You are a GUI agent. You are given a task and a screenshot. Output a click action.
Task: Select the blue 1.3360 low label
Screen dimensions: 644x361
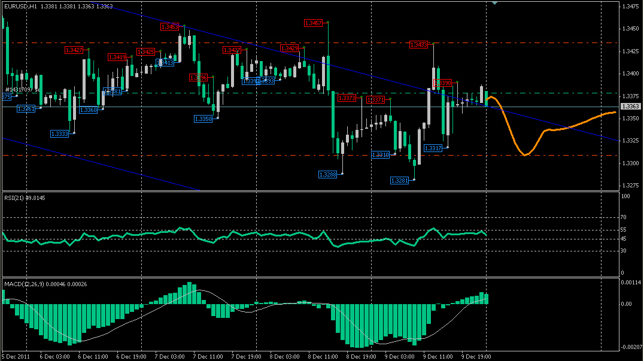click(x=89, y=110)
